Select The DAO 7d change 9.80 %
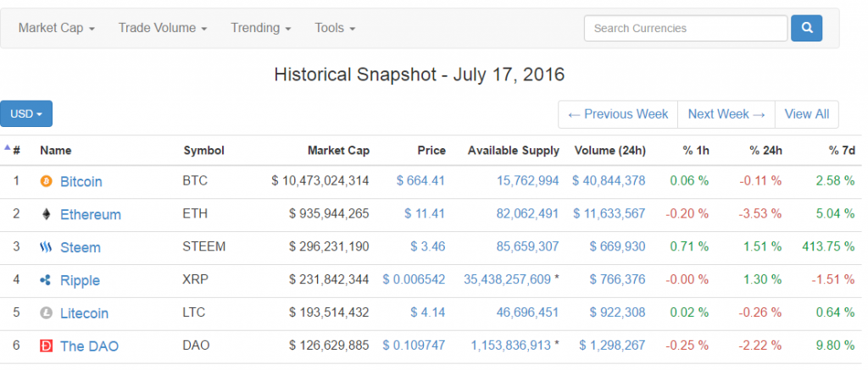 click(x=836, y=345)
